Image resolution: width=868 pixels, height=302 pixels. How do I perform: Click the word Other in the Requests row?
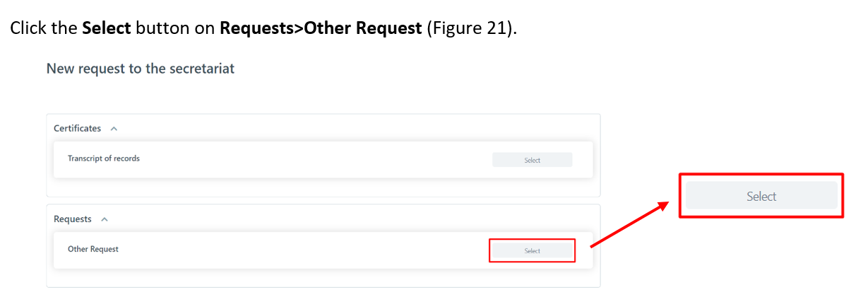point(78,249)
